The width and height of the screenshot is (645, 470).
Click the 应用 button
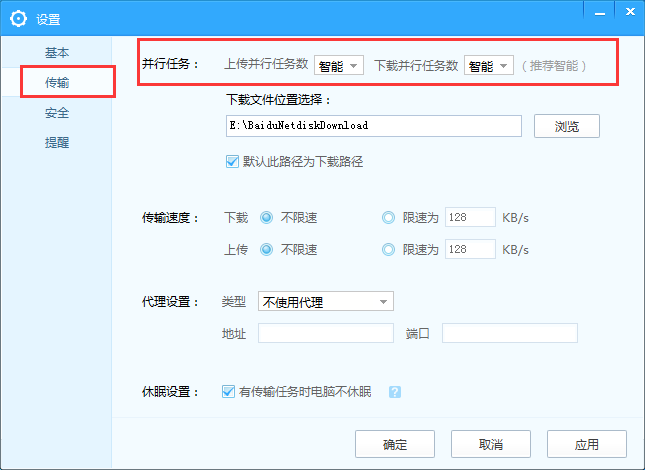click(x=587, y=444)
